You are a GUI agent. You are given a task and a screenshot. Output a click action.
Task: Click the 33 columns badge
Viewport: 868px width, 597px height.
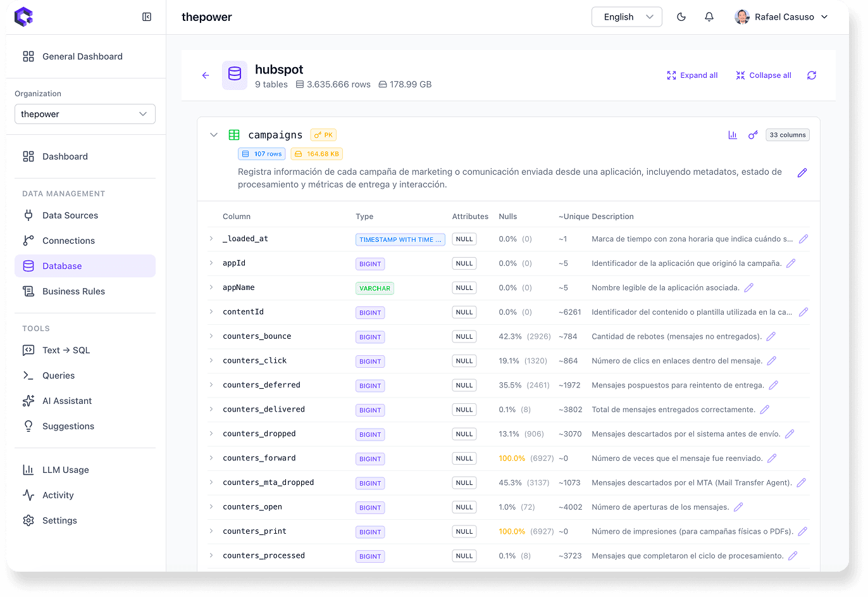click(788, 135)
